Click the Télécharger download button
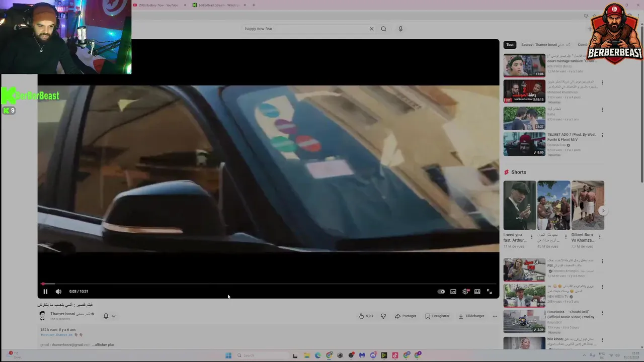 (471, 316)
